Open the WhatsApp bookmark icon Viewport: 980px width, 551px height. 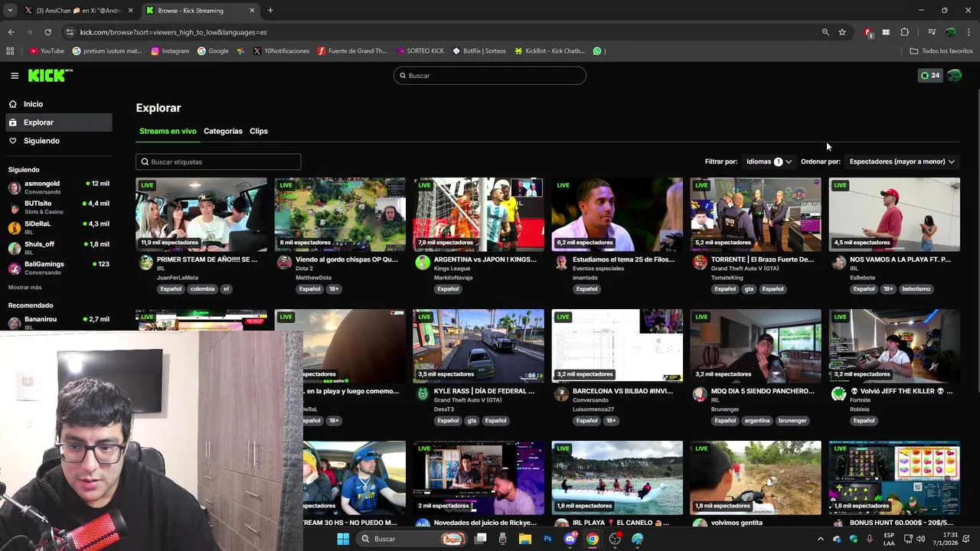[x=597, y=51]
